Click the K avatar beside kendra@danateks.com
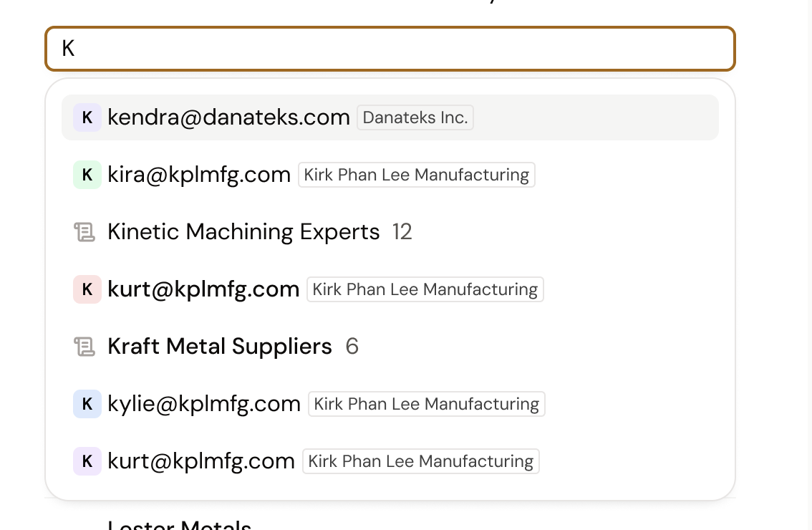 point(87,117)
